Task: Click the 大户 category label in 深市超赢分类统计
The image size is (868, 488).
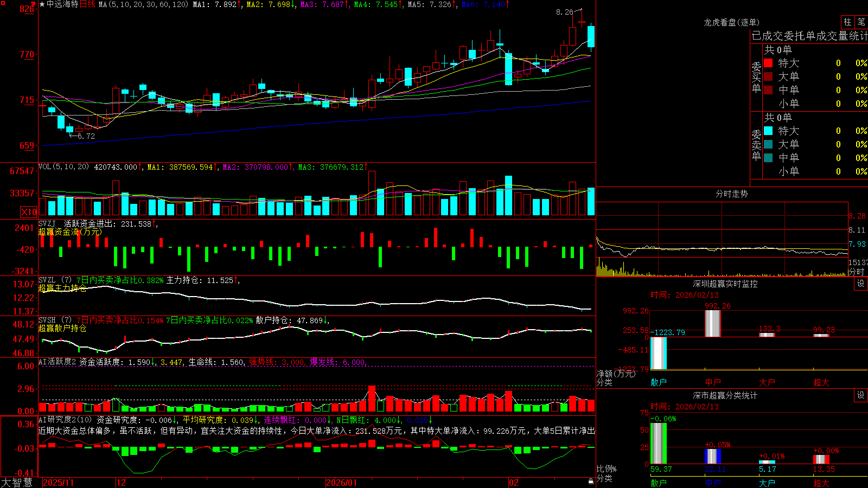Action: (767, 483)
